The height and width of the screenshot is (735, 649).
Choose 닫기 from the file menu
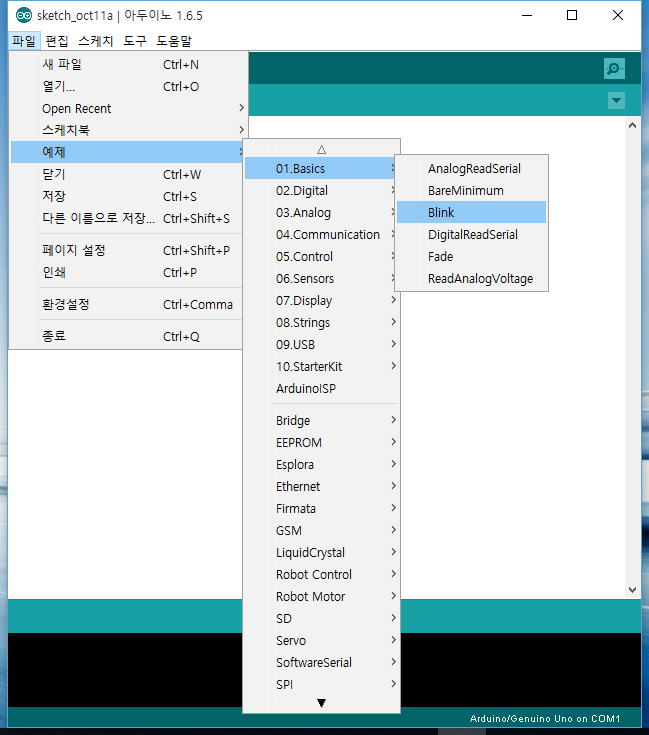pos(127,174)
